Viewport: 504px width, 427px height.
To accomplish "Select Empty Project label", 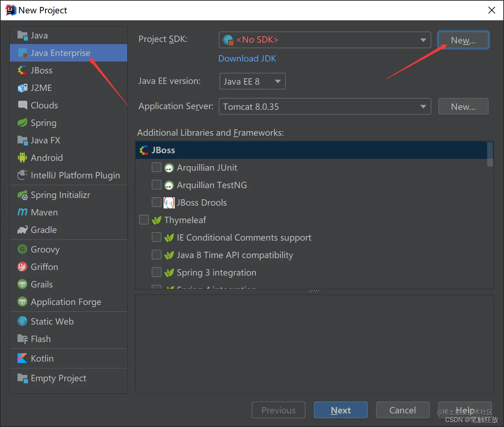I will click(58, 378).
